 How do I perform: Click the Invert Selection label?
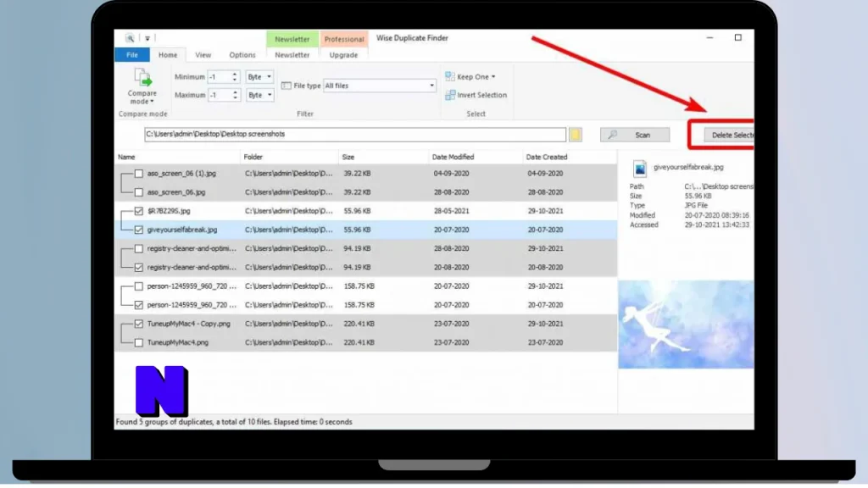(x=481, y=95)
